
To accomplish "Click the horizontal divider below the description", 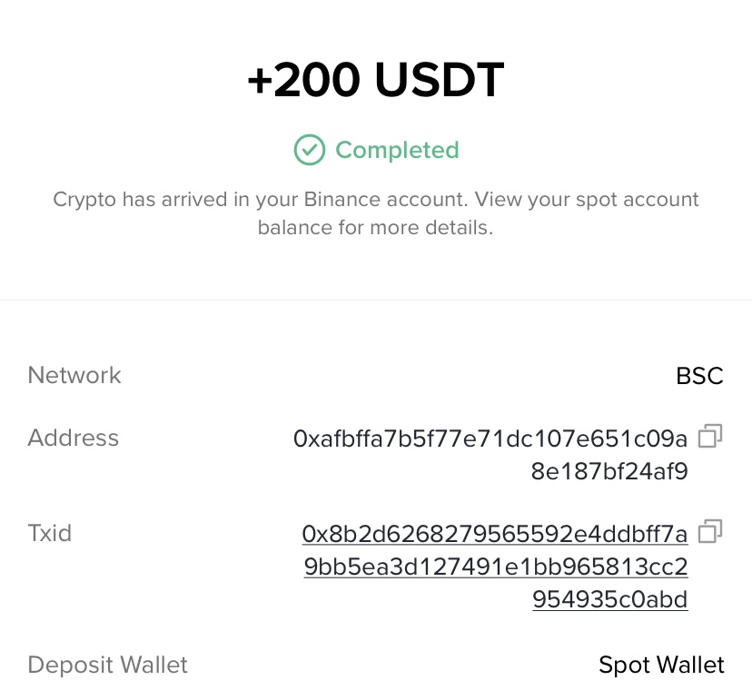I will tap(375, 300).
